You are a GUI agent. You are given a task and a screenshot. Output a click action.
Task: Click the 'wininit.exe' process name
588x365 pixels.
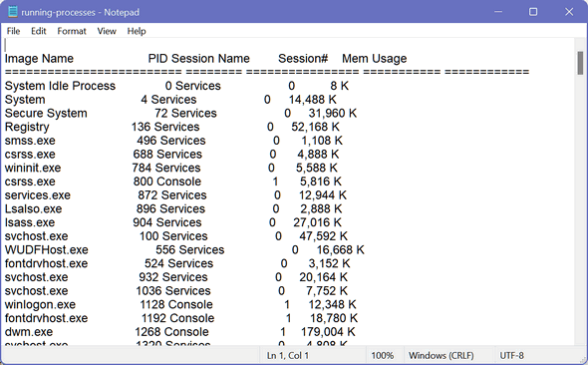tap(33, 169)
